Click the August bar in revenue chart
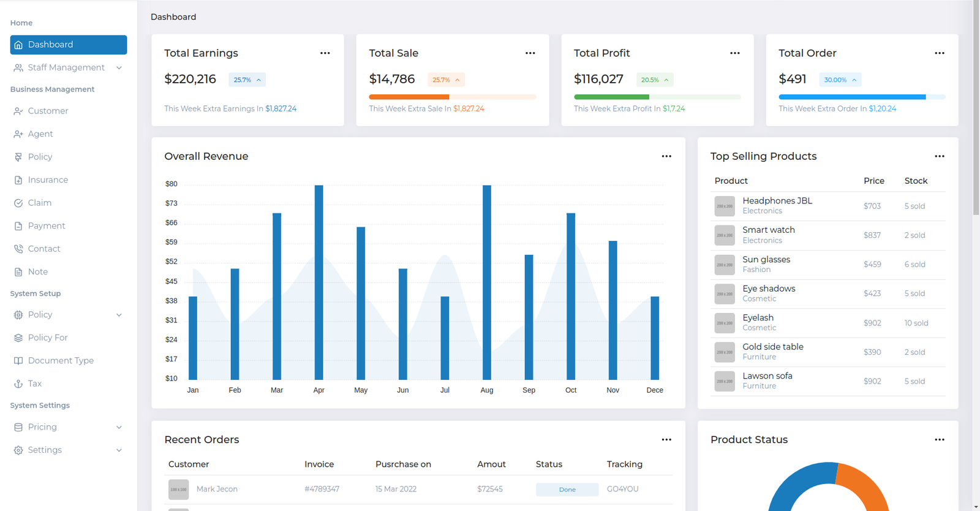This screenshot has height=511, width=980. pyautogui.click(x=487, y=282)
